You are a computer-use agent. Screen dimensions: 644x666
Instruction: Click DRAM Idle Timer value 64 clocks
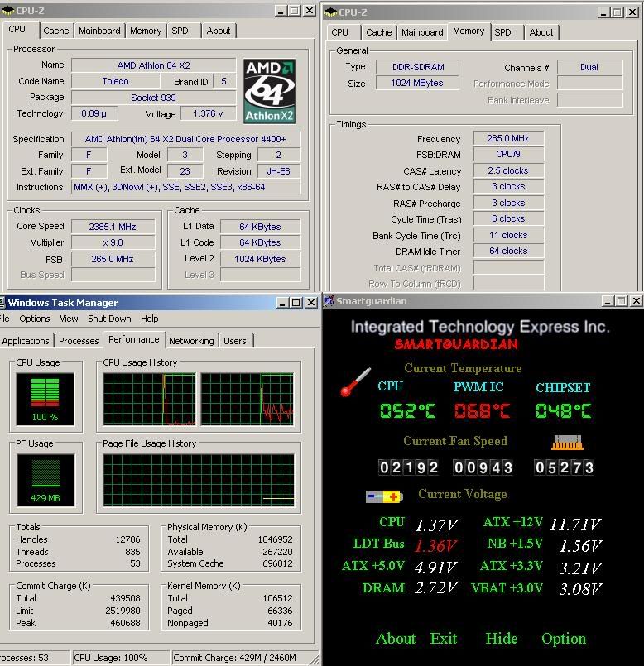[508, 251]
